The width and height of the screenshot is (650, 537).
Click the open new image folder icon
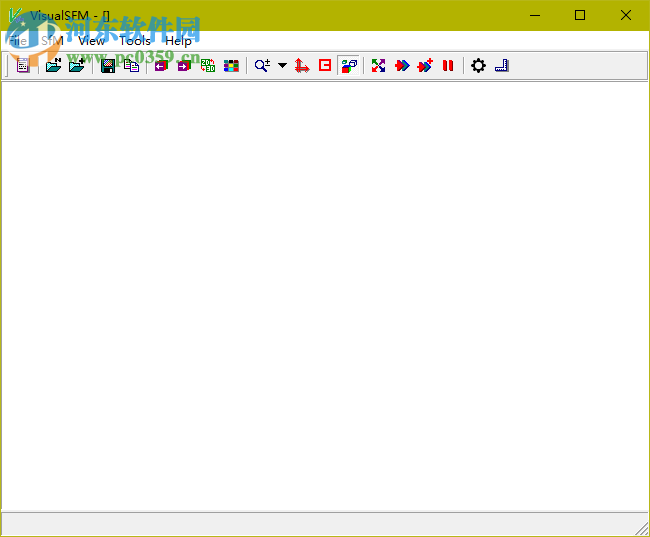point(53,66)
